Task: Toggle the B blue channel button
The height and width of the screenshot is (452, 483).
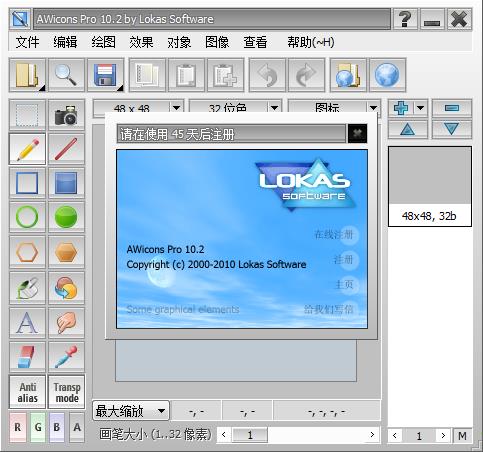Action: click(x=57, y=427)
